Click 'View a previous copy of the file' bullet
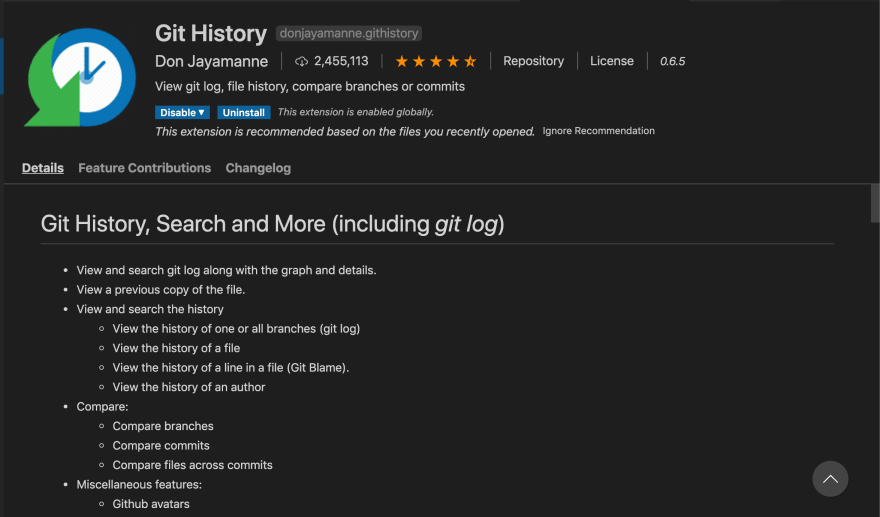This screenshot has width=880, height=517. coord(161,290)
